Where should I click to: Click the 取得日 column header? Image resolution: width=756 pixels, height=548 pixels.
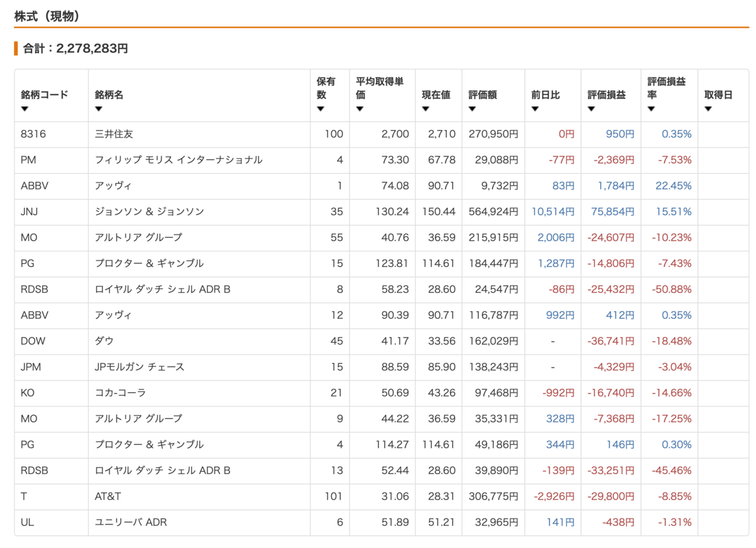tap(718, 95)
